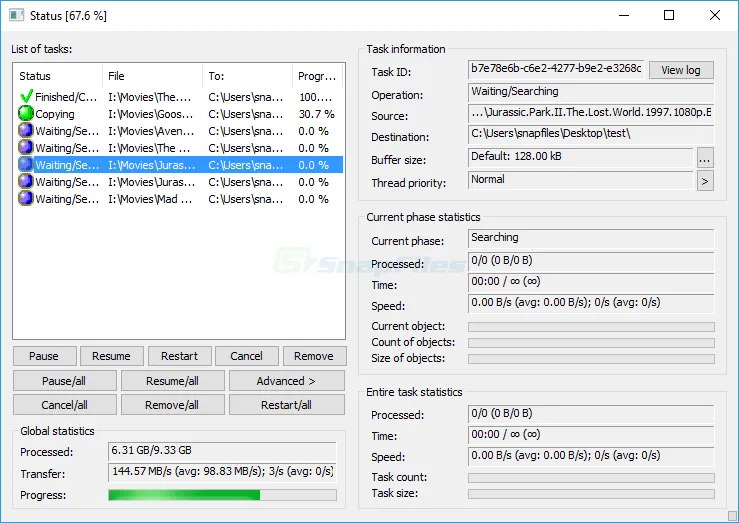Click the global Progress bar

[222, 495]
